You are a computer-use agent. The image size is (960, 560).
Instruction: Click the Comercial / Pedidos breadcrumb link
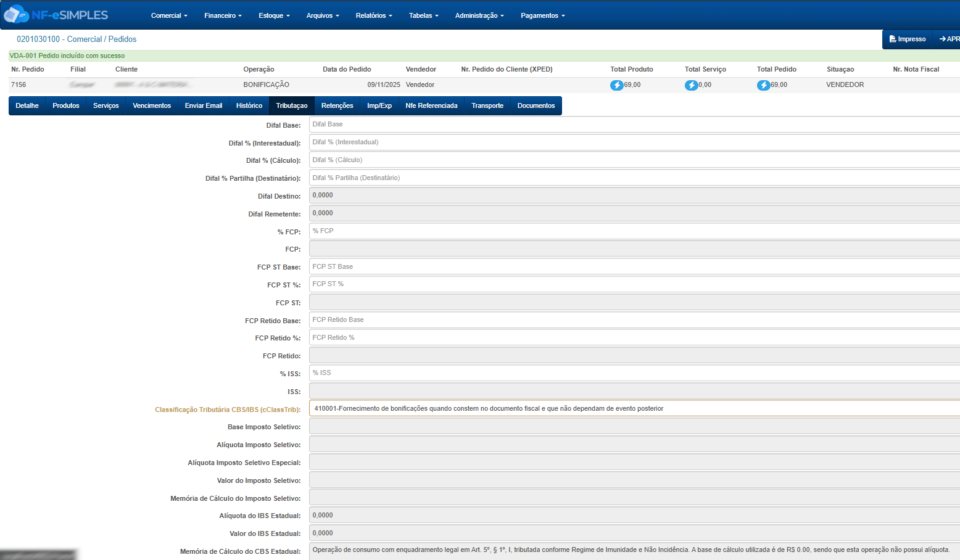click(x=77, y=39)
